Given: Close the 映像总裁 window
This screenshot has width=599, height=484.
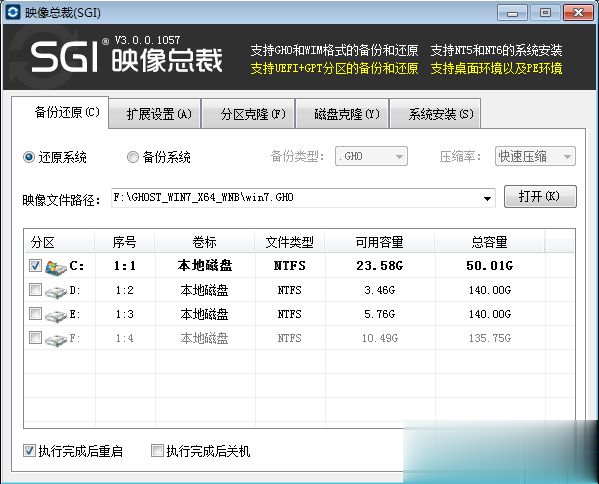Looking at the screenshot, I should (x=578, y=13).
